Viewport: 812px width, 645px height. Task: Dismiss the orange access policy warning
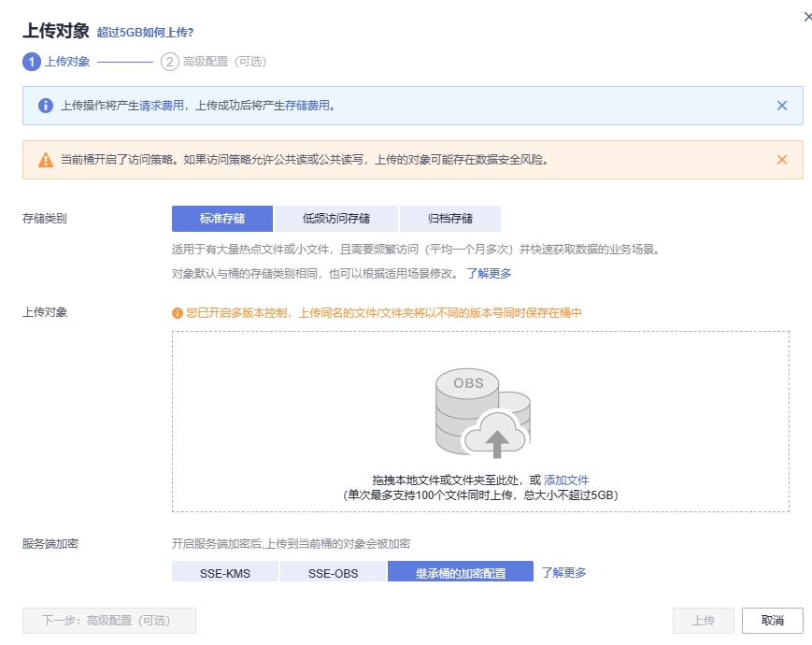point(782,160)
